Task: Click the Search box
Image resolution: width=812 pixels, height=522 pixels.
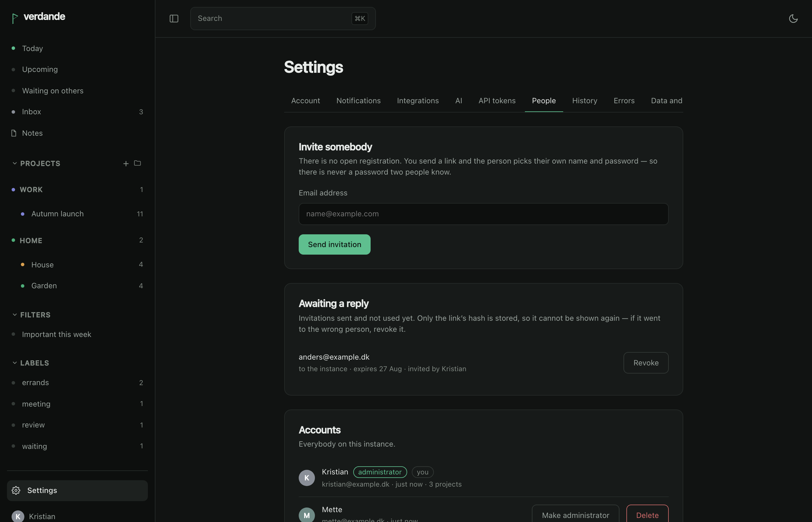Action: pos(283,19)
